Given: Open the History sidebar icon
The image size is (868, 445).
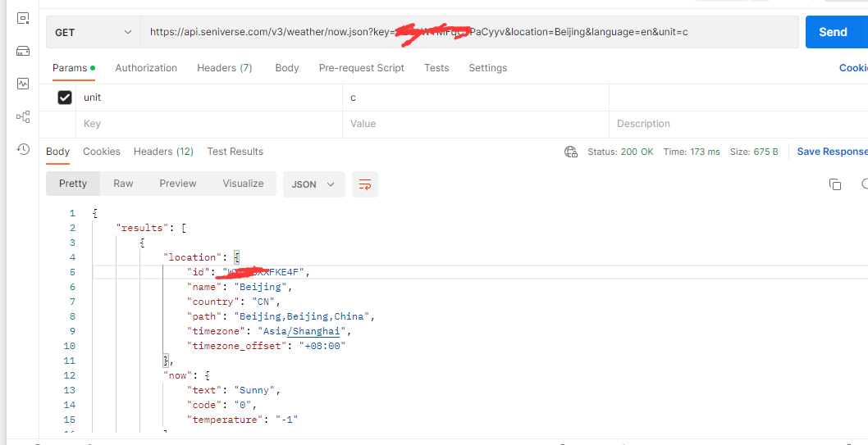Looking at the screenshot, I should 23,149.
